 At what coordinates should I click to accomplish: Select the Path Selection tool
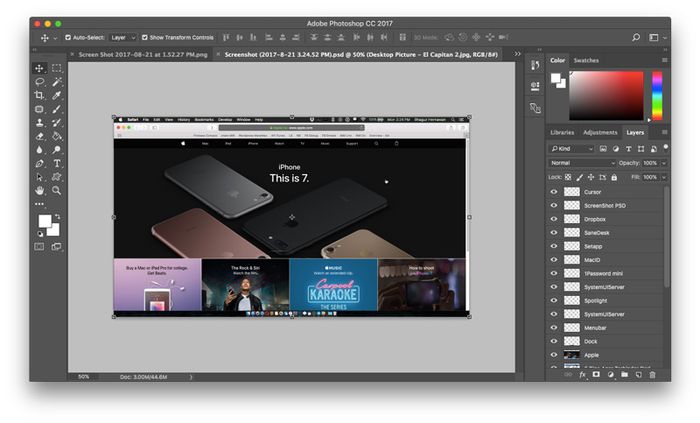point(39,177)
